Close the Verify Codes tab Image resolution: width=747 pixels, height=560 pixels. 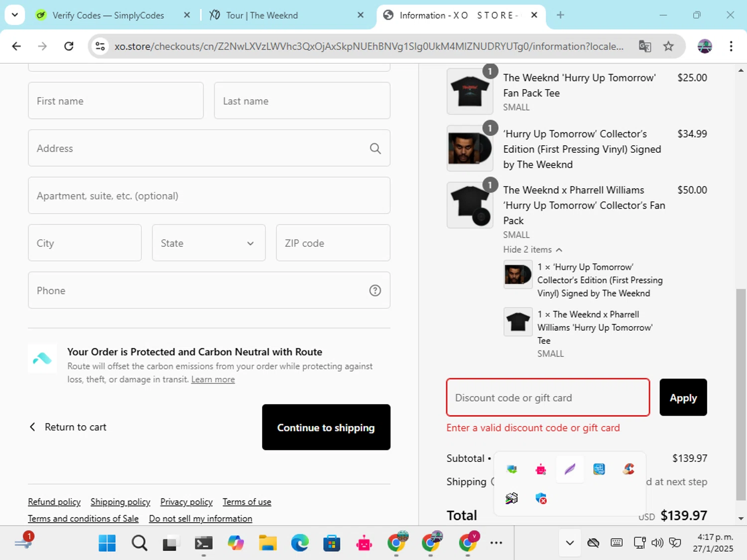click(187, 15)
